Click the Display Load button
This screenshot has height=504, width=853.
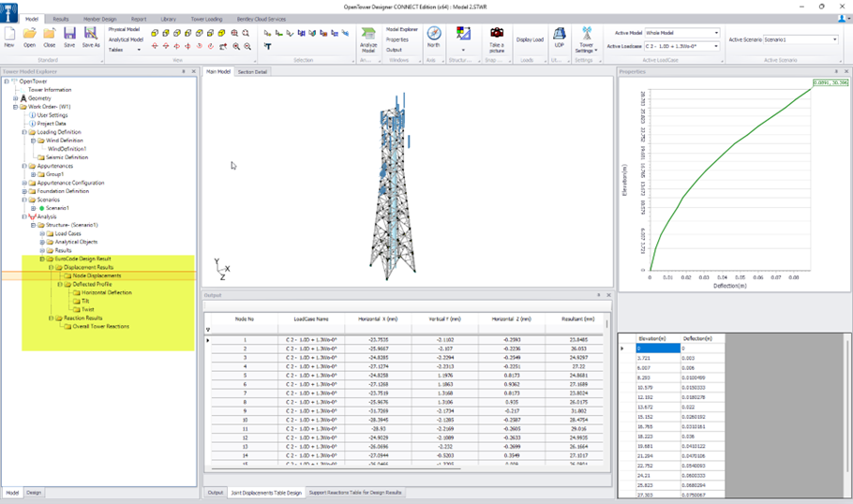(x=530, y=40)
